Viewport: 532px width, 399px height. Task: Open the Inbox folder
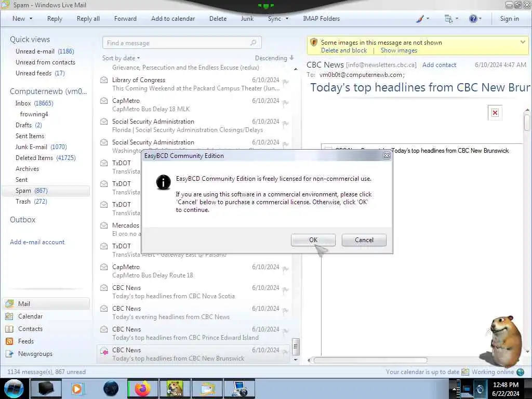click(34, 103)
